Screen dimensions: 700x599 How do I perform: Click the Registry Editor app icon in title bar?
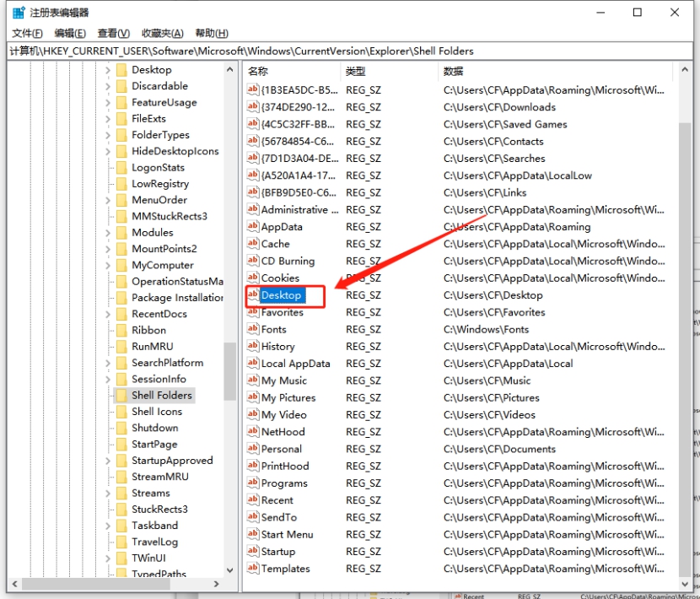point(19,13)
